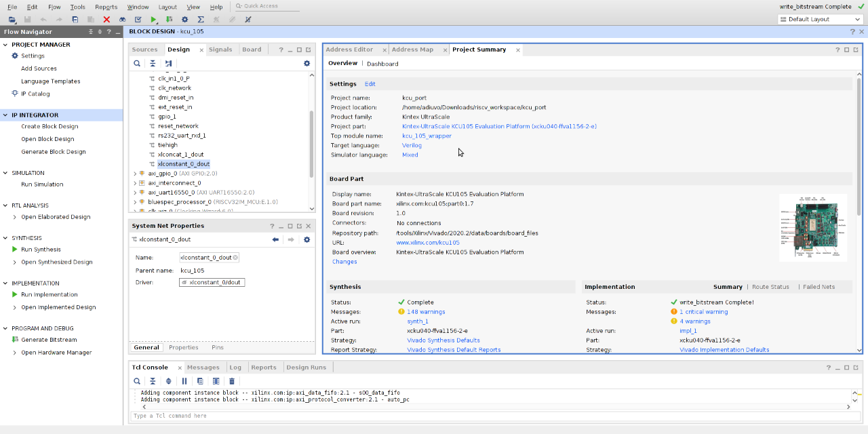Click the checkmark validate toolbar icon

click(138, 20)
